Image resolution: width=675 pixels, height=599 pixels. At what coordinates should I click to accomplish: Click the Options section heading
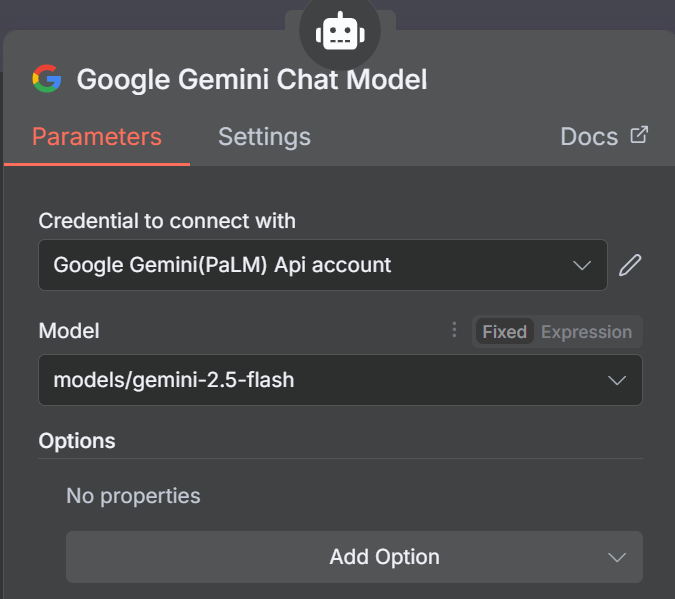point(77,440)
